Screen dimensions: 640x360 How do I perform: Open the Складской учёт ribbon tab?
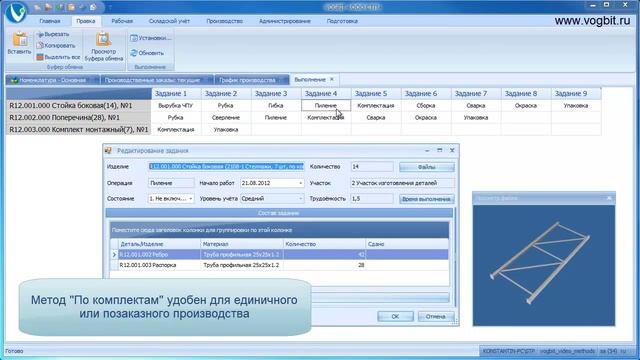(x=169, y=21)
